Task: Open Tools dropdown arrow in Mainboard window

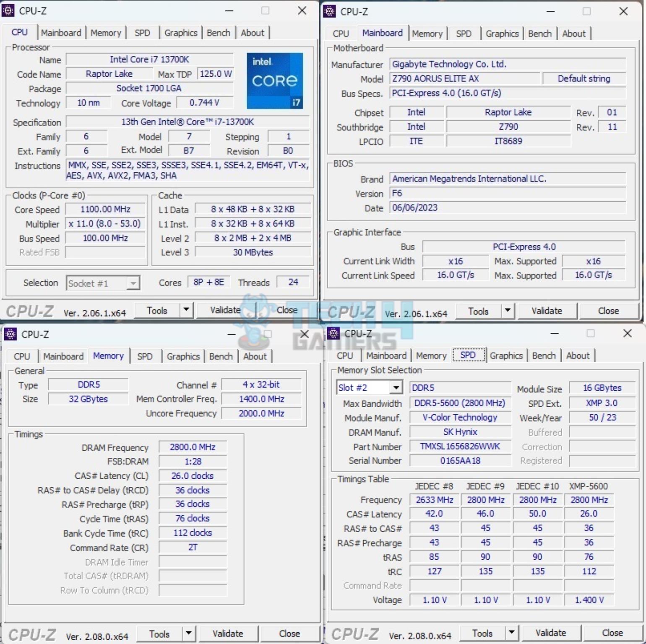Action: tap(508, 311)
